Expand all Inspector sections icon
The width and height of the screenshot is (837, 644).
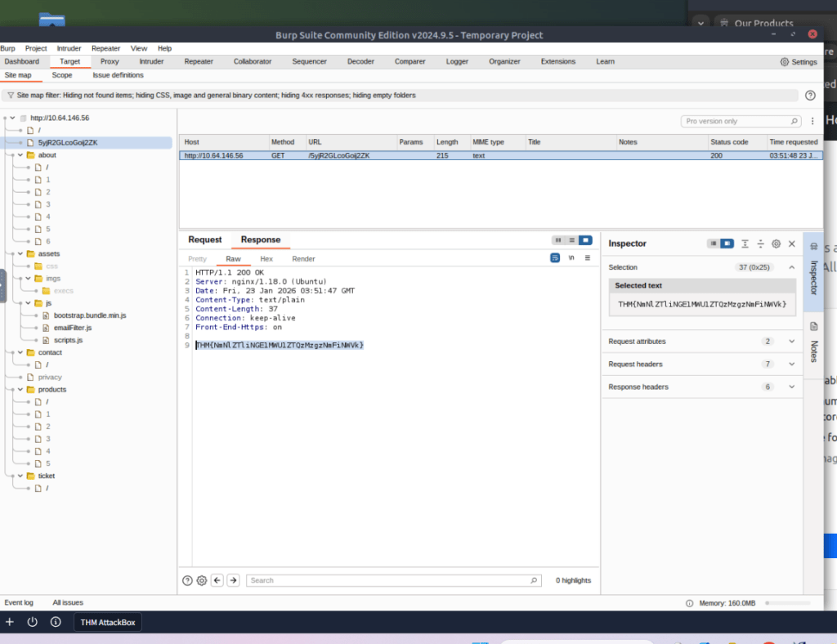click(x=745, y=244)
